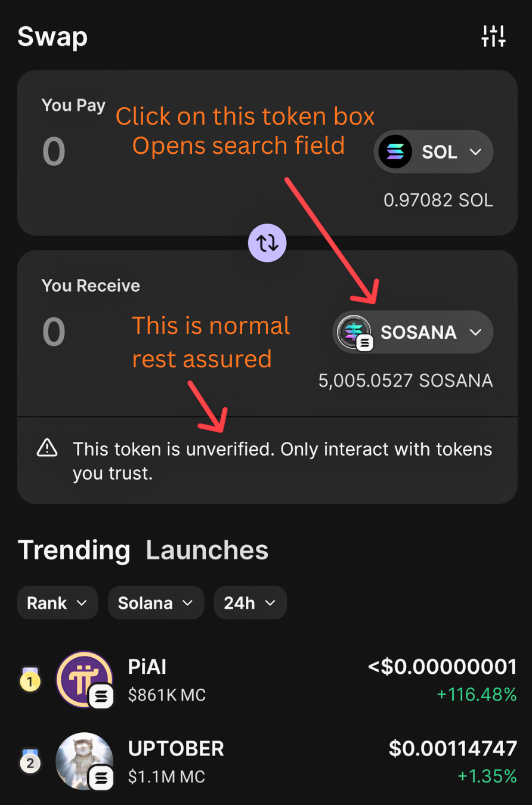
Task: Open the SOSANA token selector
Action: click(x=412, y=332)
